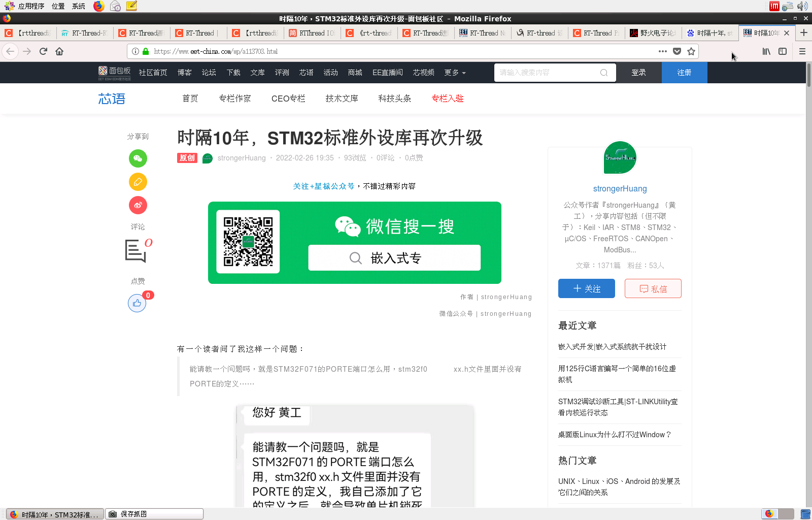Image resolution: width=812 pixels, height=520 pixels.
Task: Switch to the 《rt-thread tab
Action: tap(369, 33)
